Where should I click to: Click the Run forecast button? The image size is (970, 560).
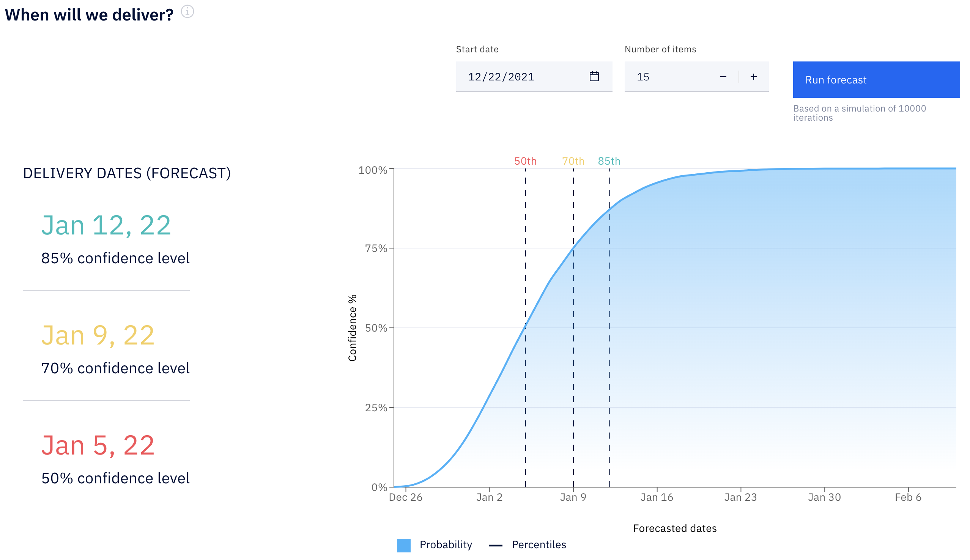[876, 80]
